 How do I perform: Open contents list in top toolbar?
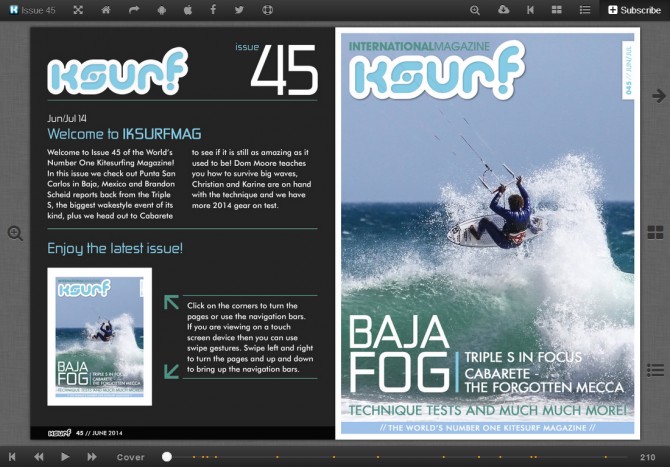click(x=585, y=10)
